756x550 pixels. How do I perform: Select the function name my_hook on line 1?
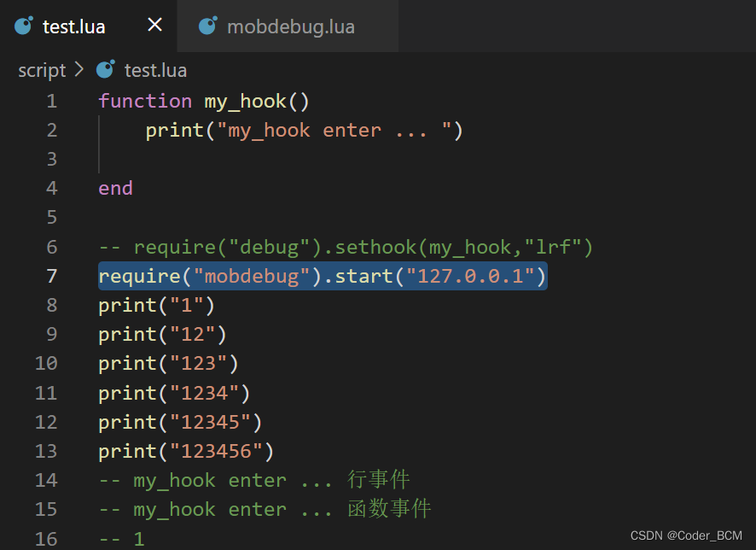pos(246,101)
